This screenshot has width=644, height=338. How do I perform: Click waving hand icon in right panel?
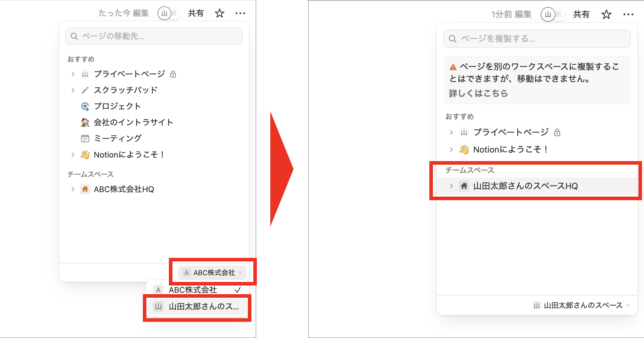(464, 150)
